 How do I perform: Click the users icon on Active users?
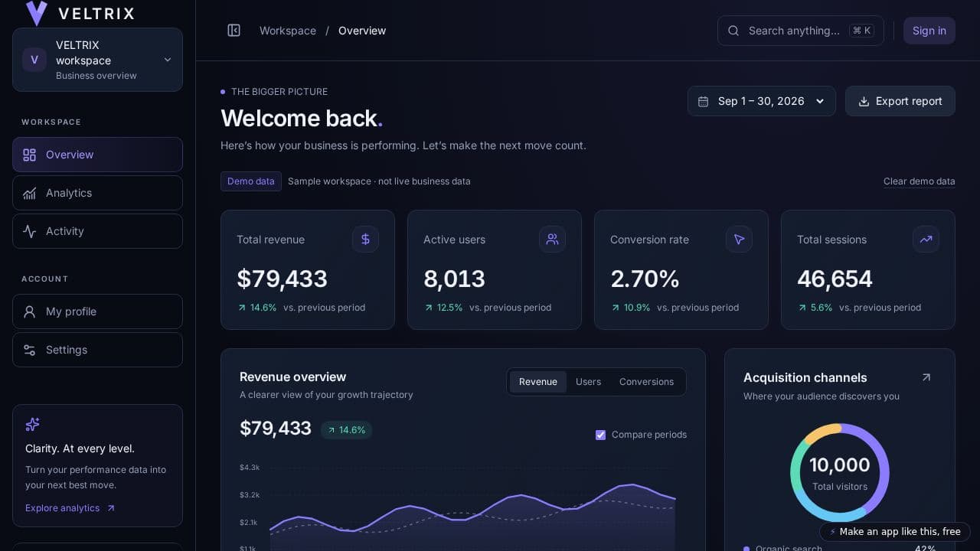(552, 240)
